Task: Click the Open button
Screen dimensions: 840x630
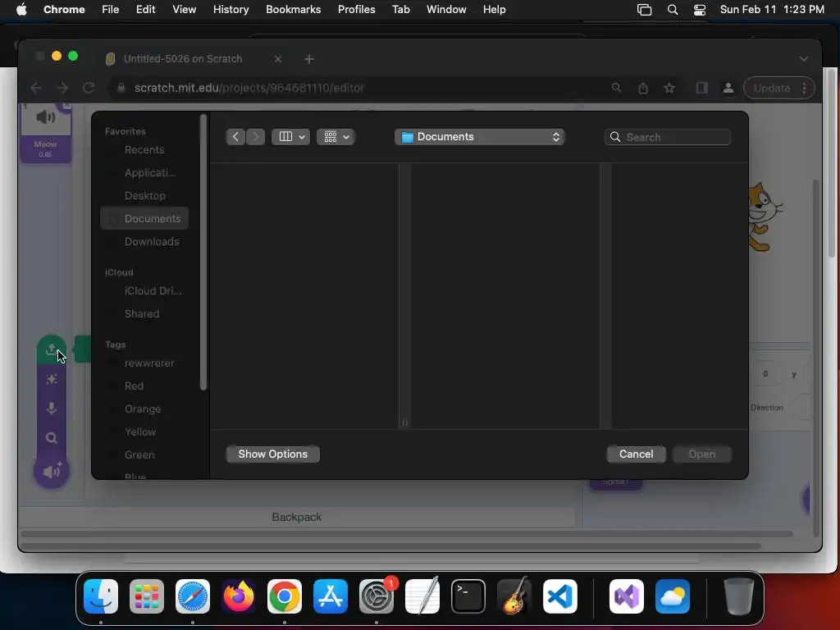Action: (x=702, y=454)
